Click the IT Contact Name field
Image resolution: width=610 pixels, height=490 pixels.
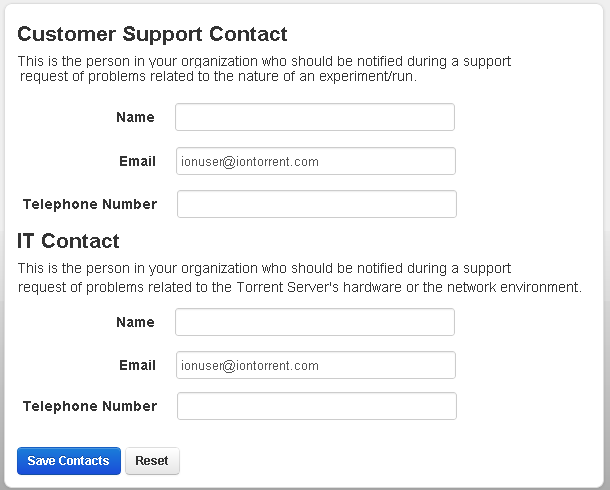click(x=315, y=322)
